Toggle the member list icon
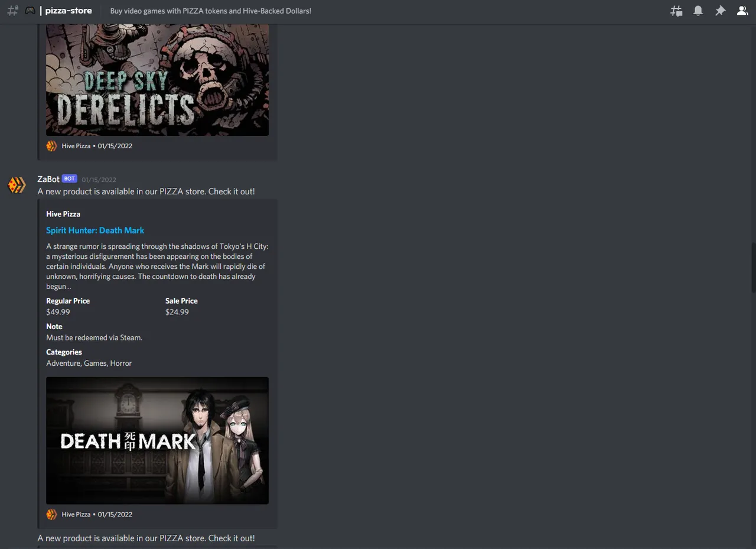Viewport: 756px width, 549px height. 742,11
